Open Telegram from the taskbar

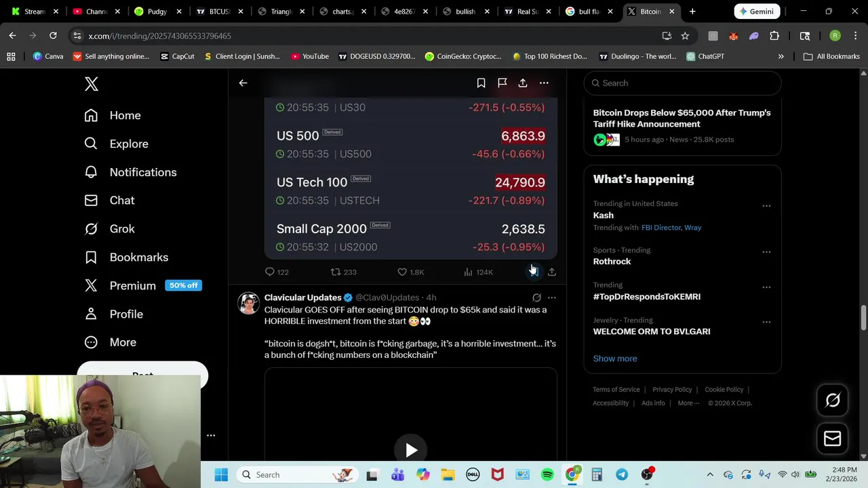[x=622, y=475]
